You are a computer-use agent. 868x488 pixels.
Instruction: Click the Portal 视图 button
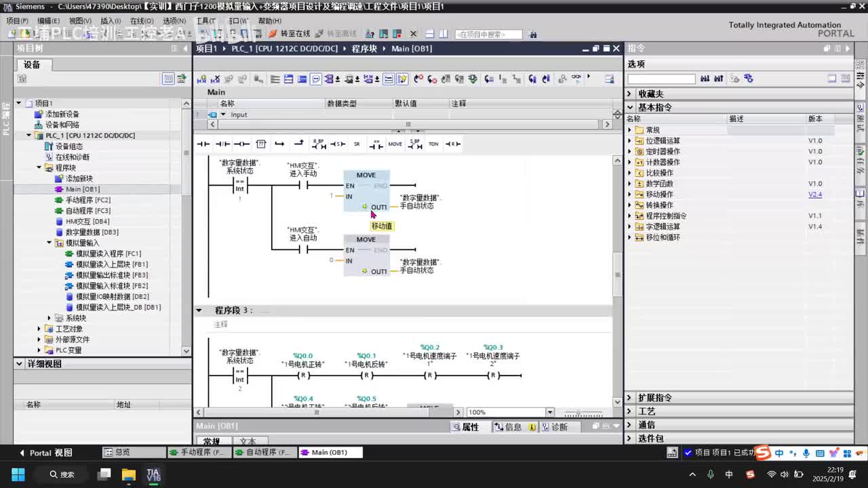point(46,453)
